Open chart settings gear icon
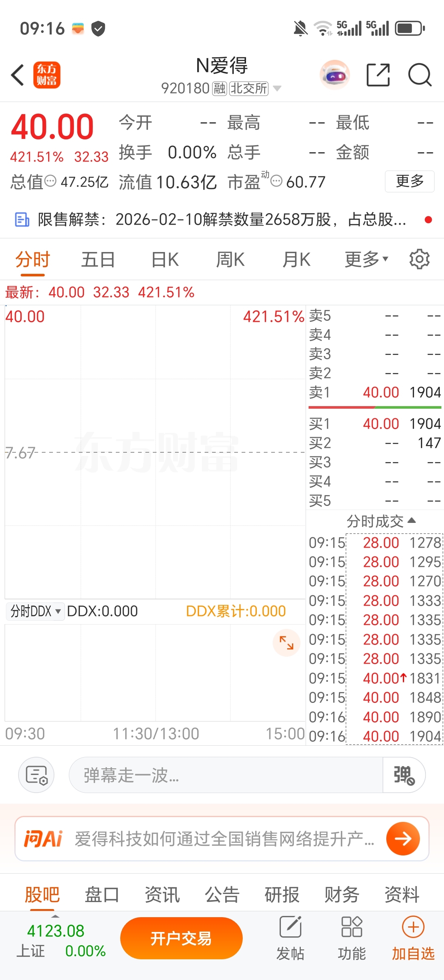This screenshot has width=444, height=980. (419, 259)
